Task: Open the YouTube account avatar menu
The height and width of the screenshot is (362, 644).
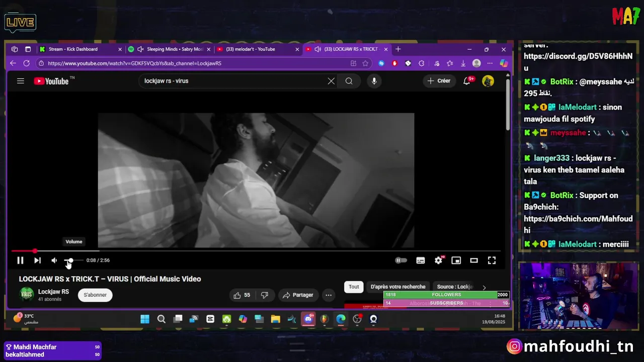Action: pos(488,81)
